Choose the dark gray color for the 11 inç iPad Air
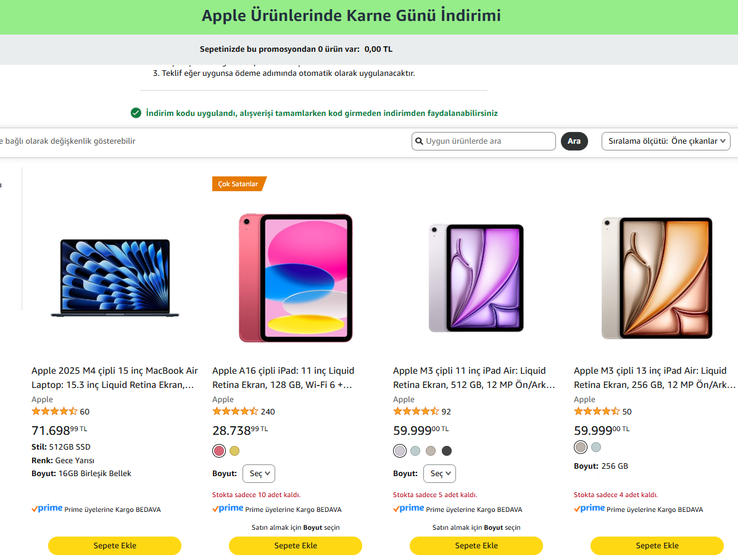Screen dimensions: 738x560 click(x=447, y=451)
